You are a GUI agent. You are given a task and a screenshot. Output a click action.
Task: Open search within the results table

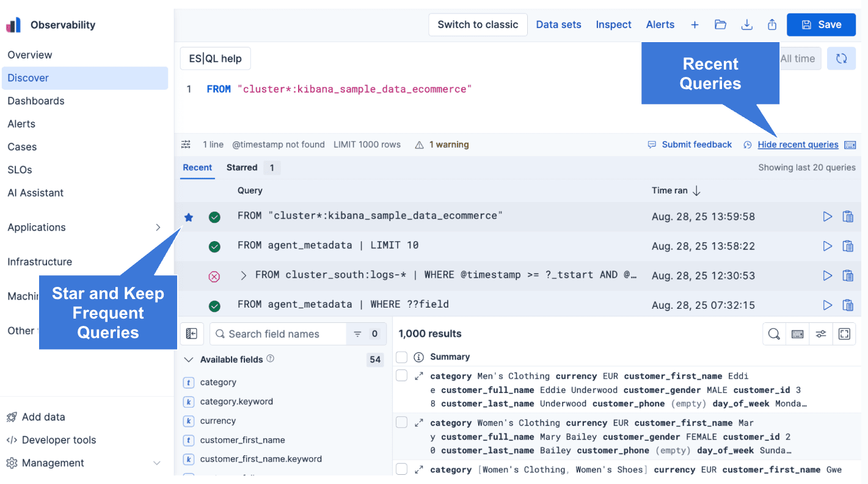coord(773,334)
